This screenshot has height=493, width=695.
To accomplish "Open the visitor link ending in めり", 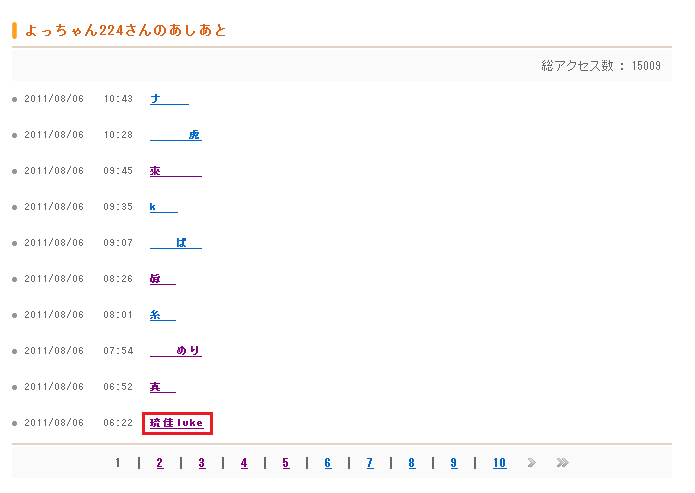I will coord(176,351).
